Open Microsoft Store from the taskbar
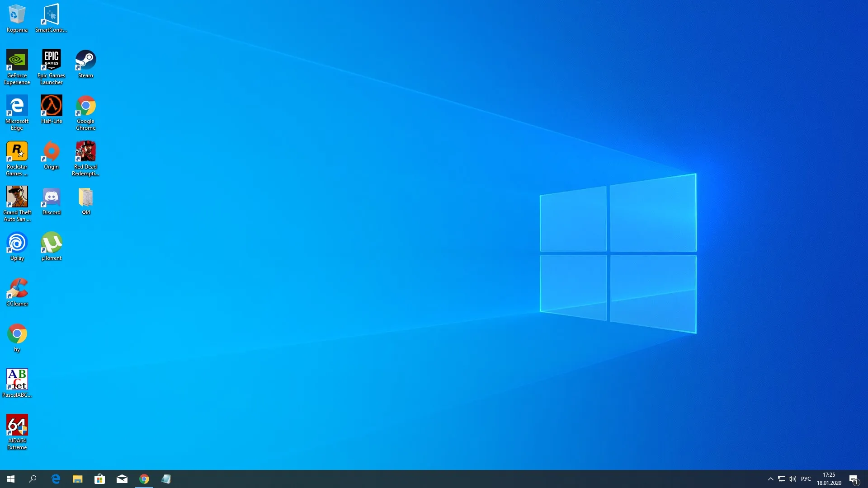 (x=100, y=479)
